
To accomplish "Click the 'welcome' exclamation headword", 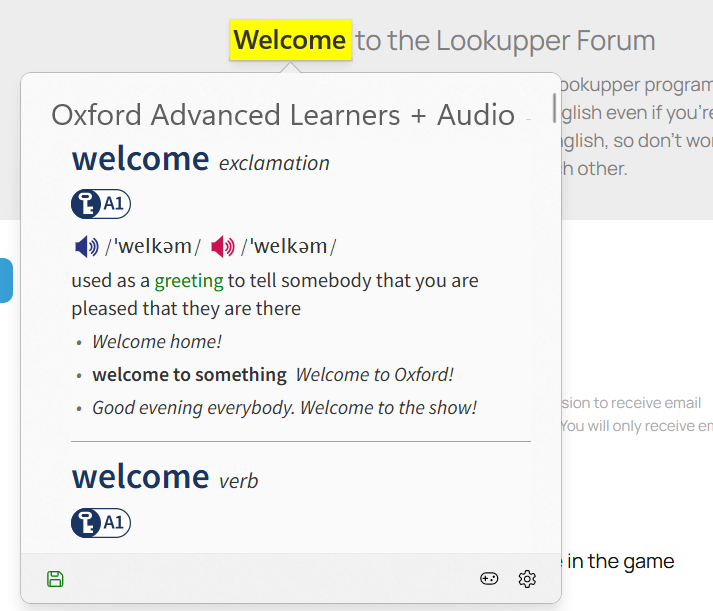I will 140,159.
